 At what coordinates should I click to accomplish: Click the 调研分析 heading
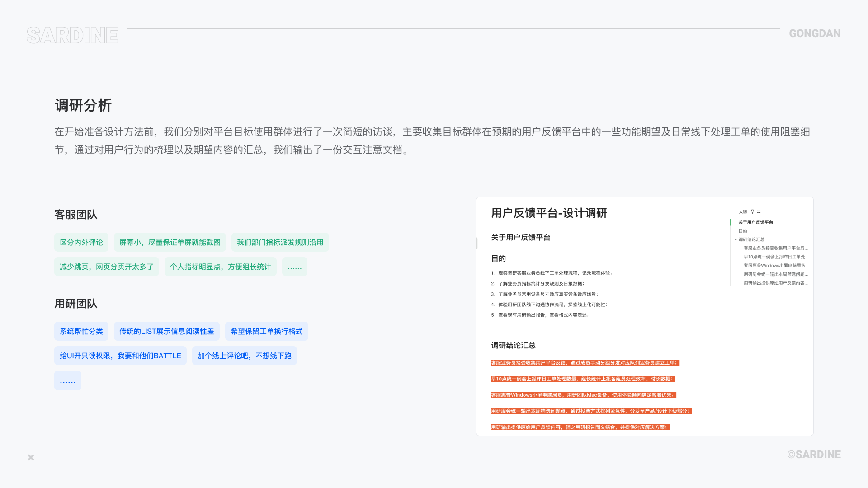click(83, 105)
